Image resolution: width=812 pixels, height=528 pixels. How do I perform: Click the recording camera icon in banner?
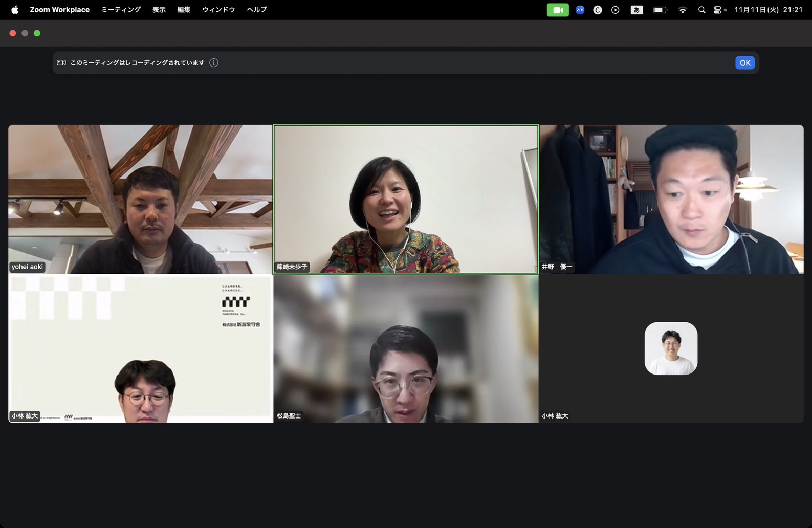click(61, 63)
